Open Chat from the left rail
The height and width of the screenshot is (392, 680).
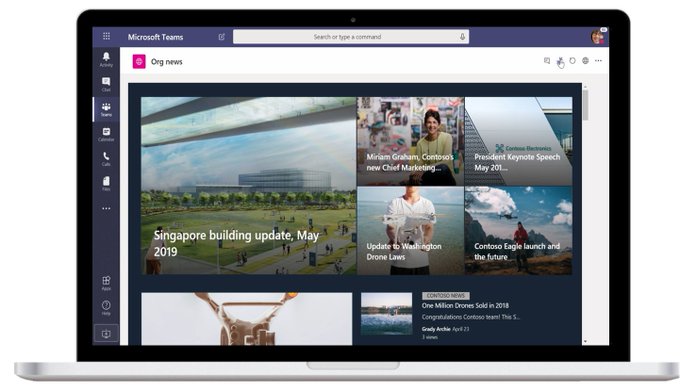coord(106,84)
